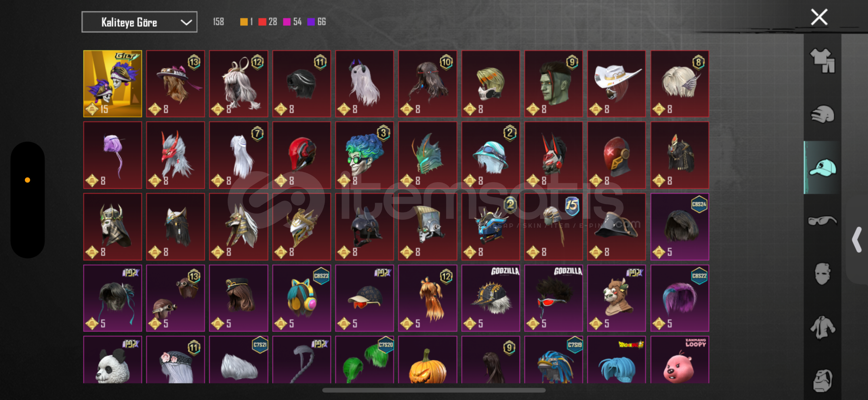Select the cap headwear category icon

pyautogui.click(x=822, y=167)
